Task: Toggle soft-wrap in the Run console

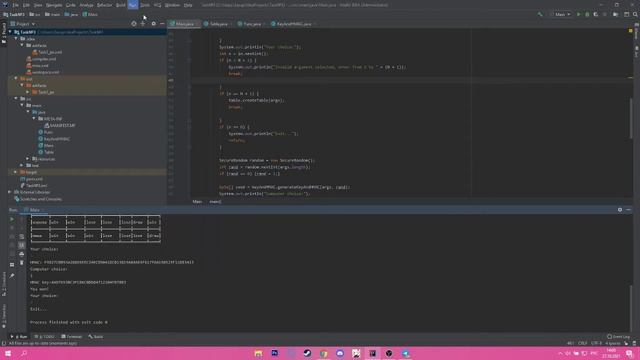Action: pyautogui.click(x=22, y=237)
